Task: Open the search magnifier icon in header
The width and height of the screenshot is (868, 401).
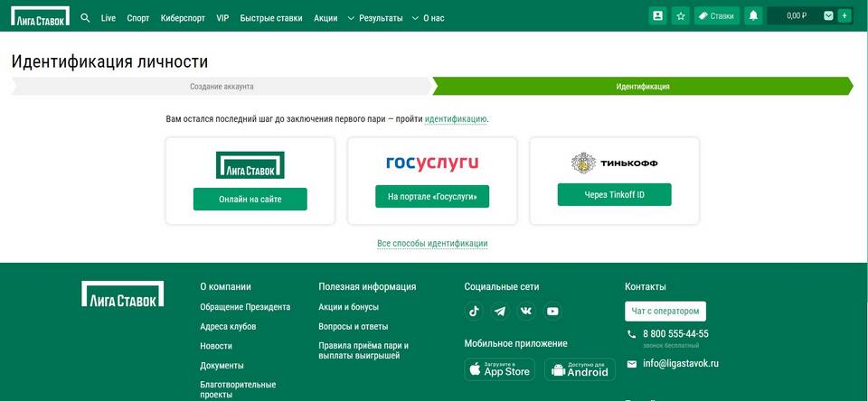Action: (85, 17)
